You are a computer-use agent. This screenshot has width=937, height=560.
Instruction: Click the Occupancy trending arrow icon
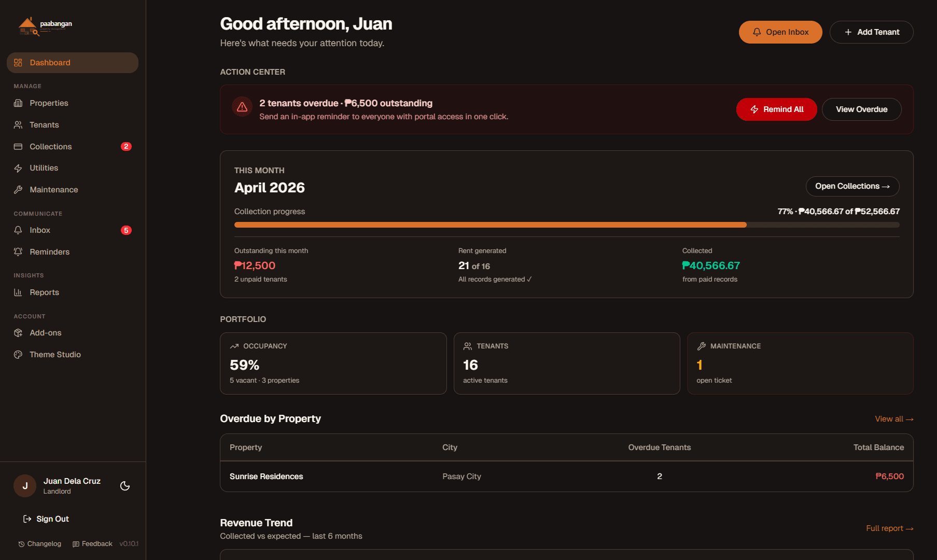234,346
